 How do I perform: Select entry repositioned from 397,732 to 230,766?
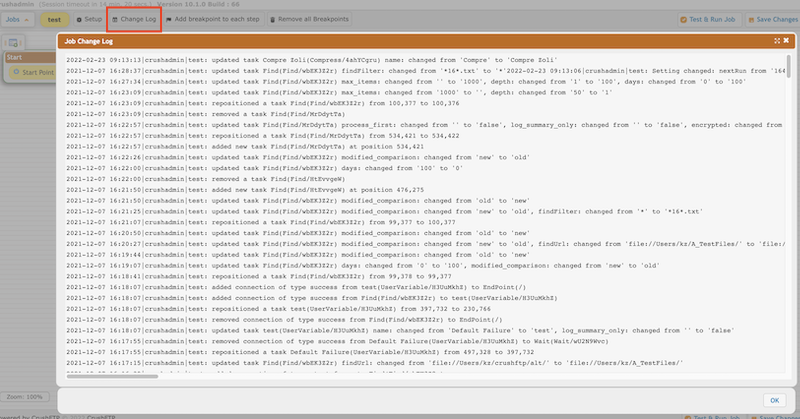pyautogui.click(x=279, y=309)
